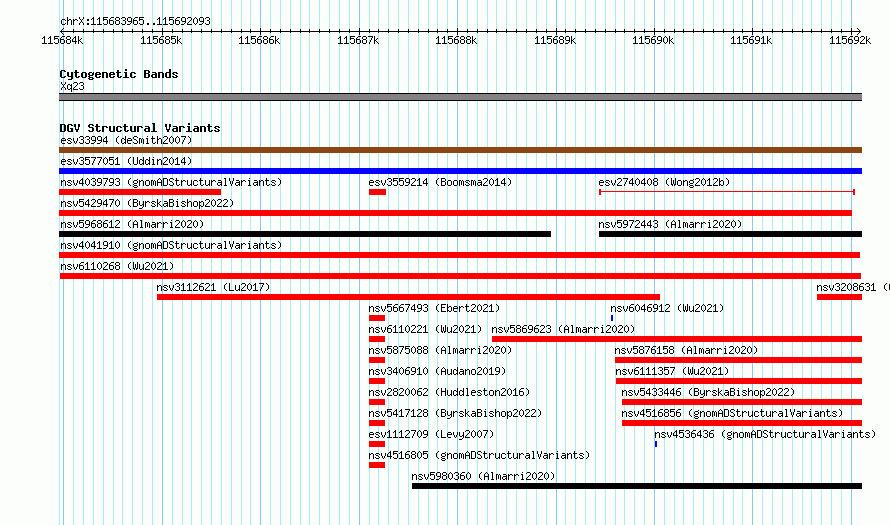Select the black nsv5980360 variant bar

637,486
